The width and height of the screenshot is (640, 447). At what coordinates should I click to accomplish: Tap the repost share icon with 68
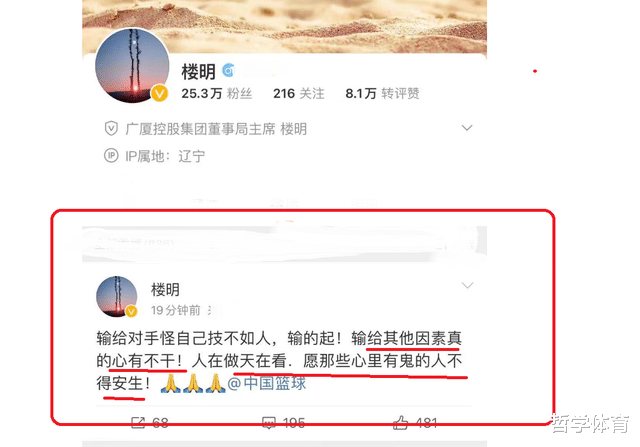138,423
